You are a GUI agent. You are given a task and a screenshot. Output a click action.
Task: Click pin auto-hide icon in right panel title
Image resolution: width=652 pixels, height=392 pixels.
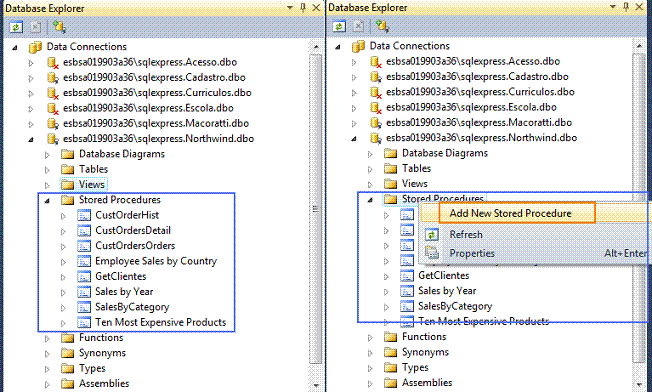point(626,7)
